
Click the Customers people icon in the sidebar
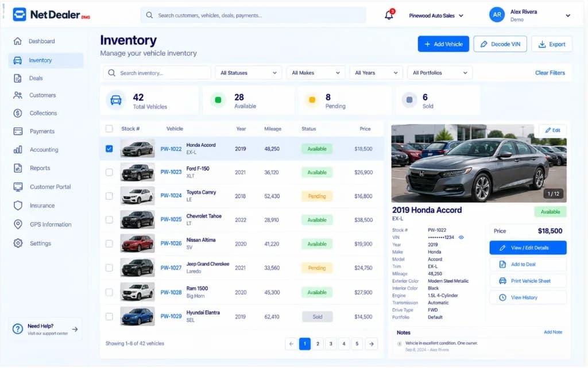click(x=18, y=95)
